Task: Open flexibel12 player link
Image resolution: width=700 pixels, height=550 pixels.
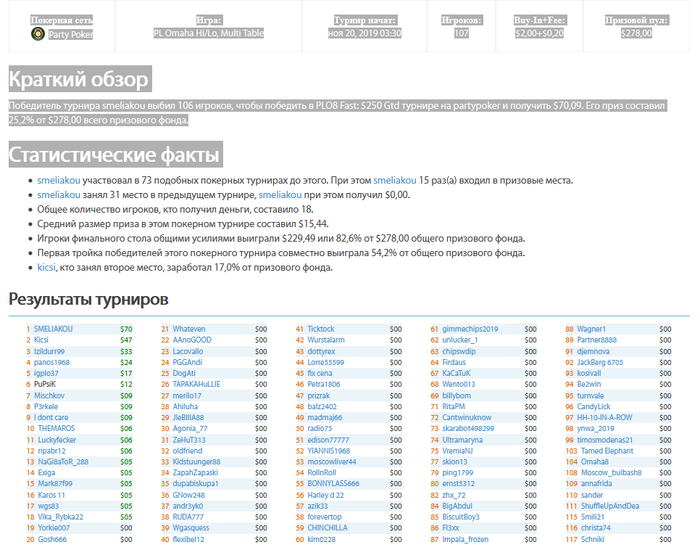Action: click(x=188, y=539)
